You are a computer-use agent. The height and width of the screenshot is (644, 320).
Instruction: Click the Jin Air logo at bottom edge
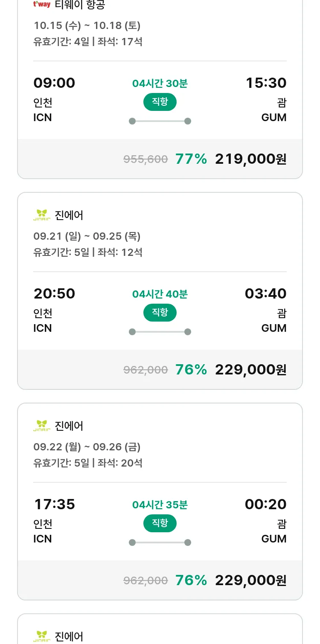(42, 636)
